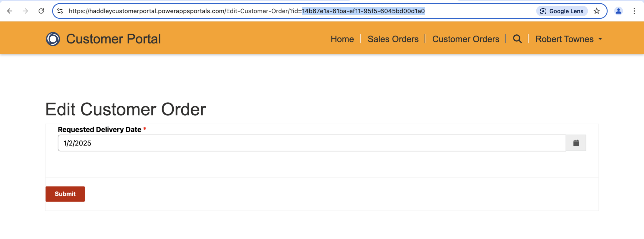Screen dimensions: 644x239
Task: Navigate to Customer Orders
Action: pos(466,39)
